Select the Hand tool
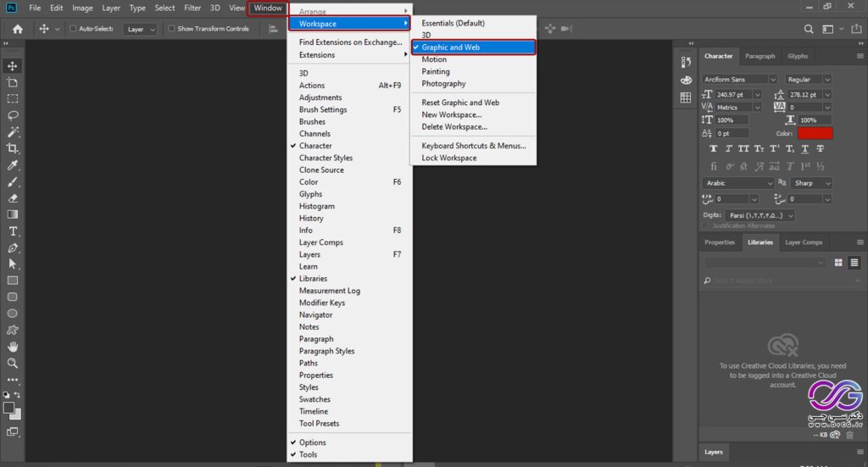This screenshot has width=868, height=467. [12, 347]
